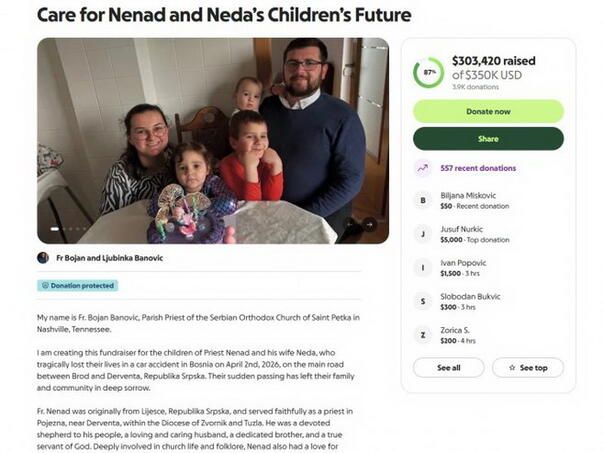Click the trending arrow icon beside recent donations
604x453 pixels.
point(421,168)
